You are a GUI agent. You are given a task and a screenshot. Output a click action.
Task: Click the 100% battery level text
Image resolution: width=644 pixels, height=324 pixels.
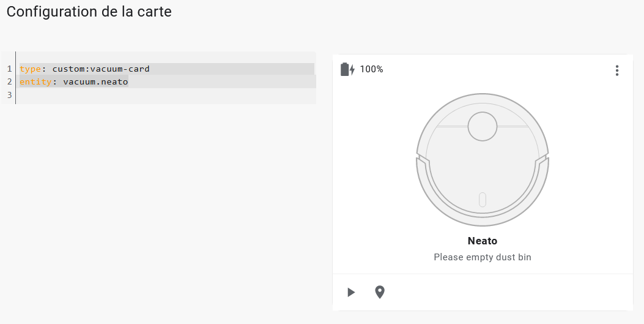[371, 69]
